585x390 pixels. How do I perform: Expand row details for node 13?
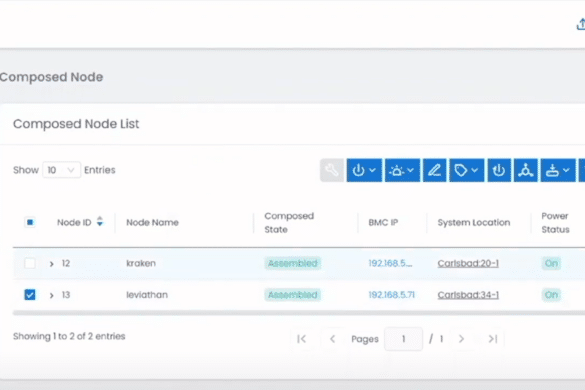coord(51,296)
